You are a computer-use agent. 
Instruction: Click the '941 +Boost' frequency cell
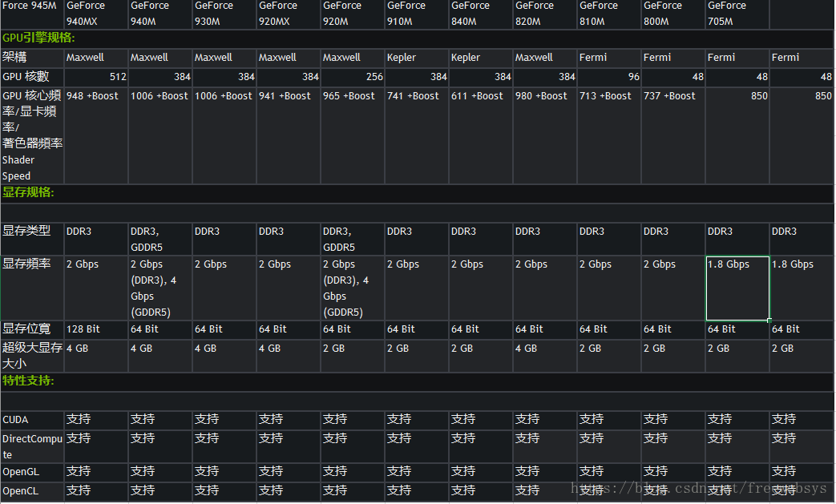[289, 135]
